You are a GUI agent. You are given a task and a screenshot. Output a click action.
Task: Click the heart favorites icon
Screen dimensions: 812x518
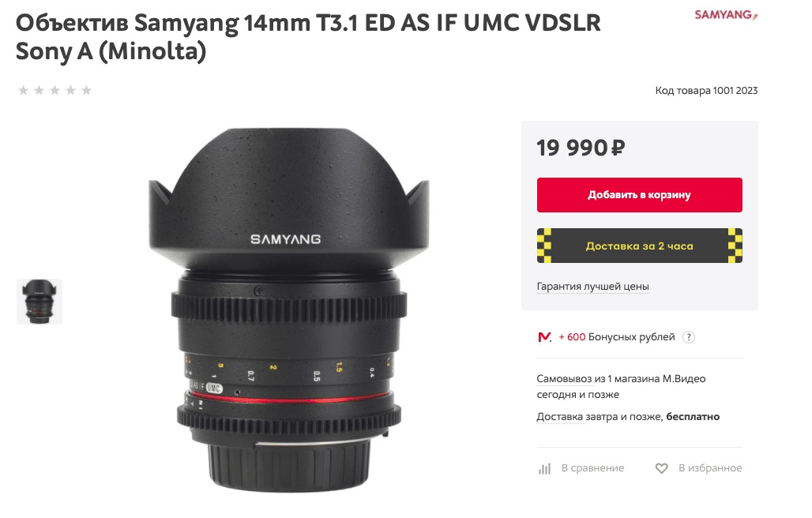pos(661,468)
